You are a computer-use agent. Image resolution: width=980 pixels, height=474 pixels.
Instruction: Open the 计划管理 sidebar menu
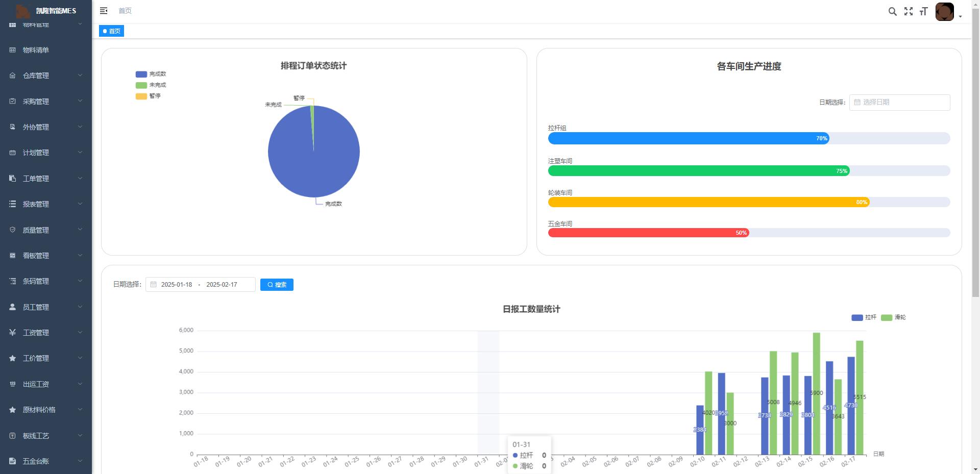pyautogui.click(x=36, y=153)
